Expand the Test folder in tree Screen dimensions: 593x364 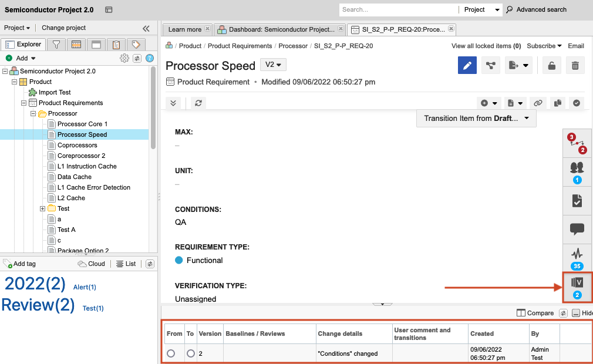coord(43,208)
